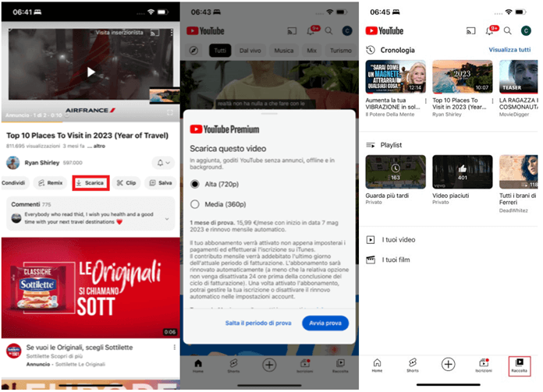Open notifications bell in middle screen header
543x392 pixels.
pos(311,31)
